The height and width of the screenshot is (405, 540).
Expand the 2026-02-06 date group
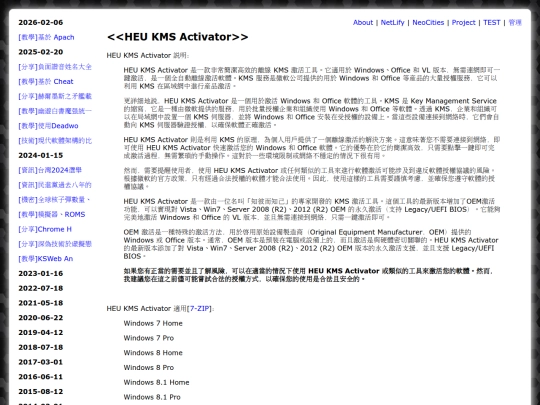(x=41, y=22)
